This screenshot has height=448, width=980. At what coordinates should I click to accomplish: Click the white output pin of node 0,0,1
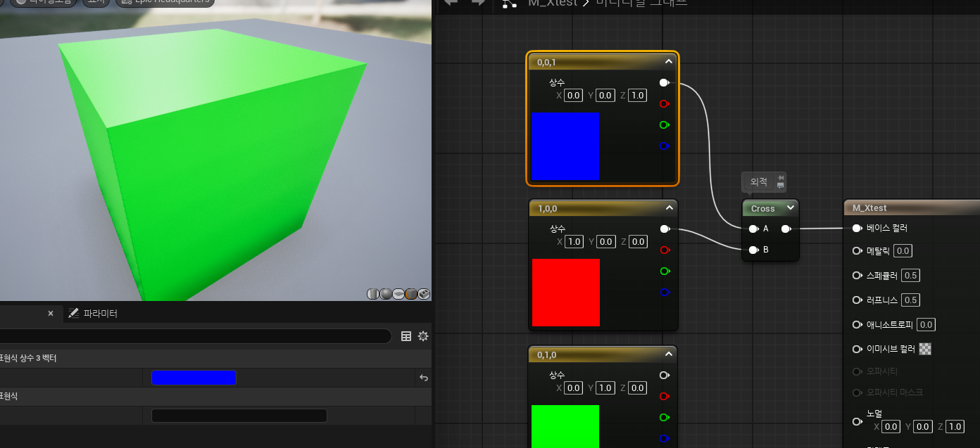(665, 83)
